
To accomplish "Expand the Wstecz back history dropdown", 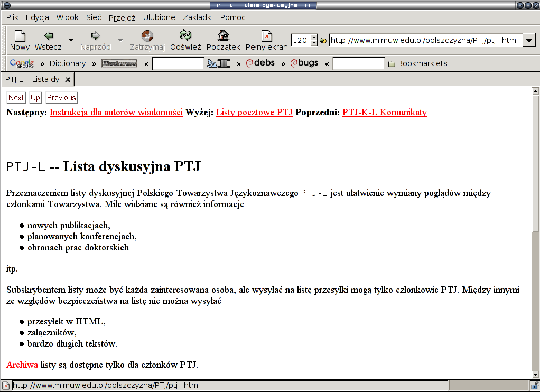I will coord(71,40).
